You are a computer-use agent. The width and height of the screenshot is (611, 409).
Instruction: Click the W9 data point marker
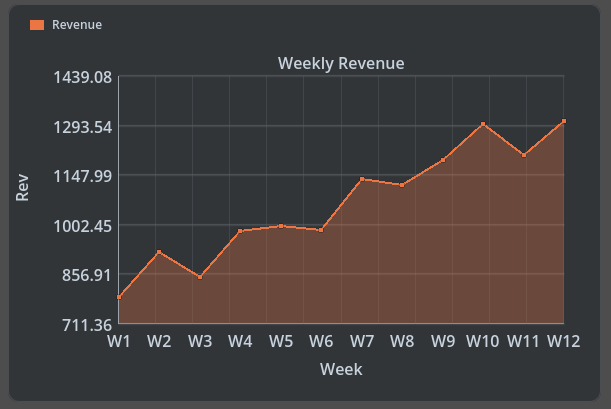point(443,160)
